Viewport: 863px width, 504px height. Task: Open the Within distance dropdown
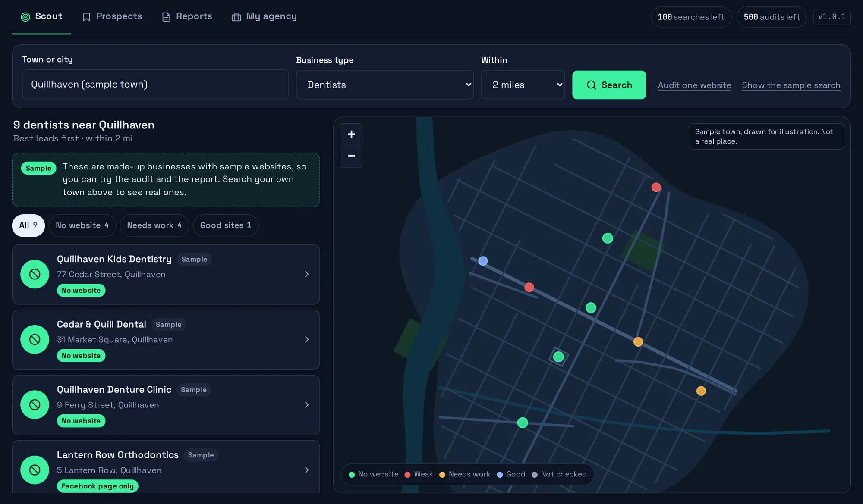click(523, 85)
